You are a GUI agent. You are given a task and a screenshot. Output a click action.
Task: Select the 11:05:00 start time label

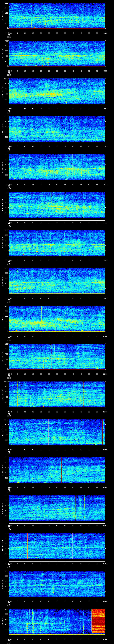(9, 184)
